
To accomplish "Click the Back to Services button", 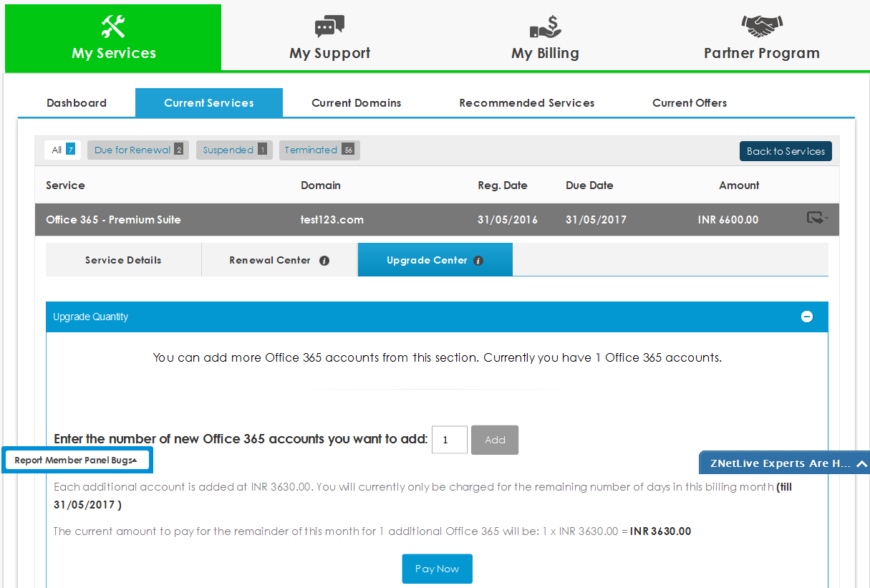I will coord(786,150).
